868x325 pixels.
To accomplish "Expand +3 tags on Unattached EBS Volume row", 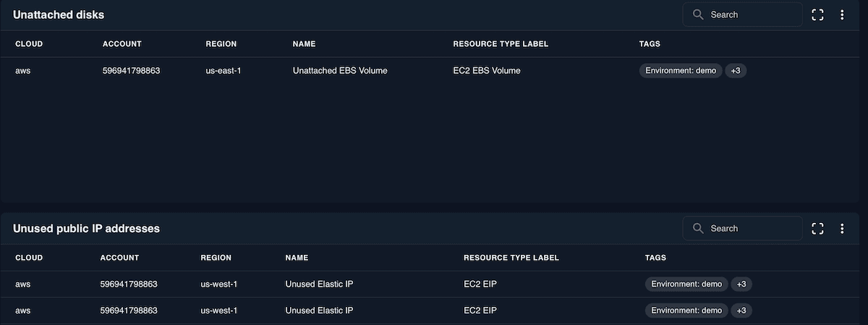I will click(x=735, y=71).
